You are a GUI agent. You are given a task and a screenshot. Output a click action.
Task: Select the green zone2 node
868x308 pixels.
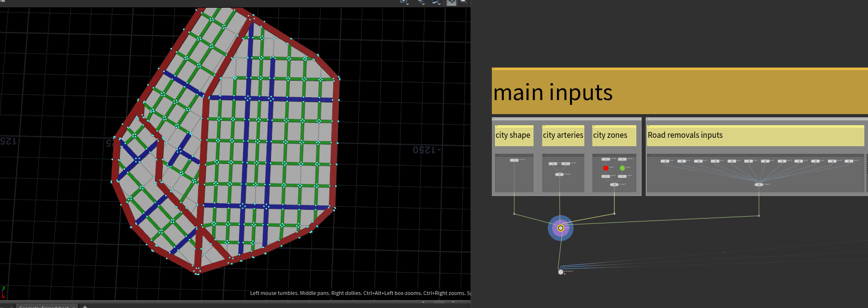(622, 168)
